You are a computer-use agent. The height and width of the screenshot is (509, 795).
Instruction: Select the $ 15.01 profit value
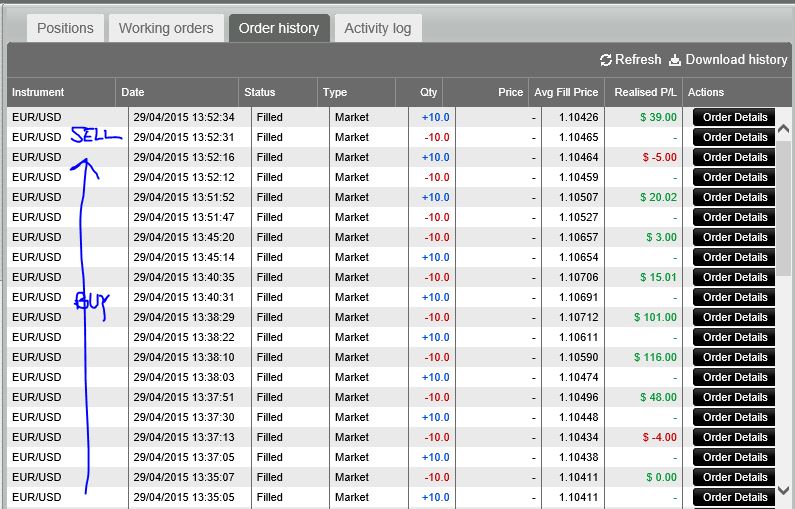click(658, 277)
